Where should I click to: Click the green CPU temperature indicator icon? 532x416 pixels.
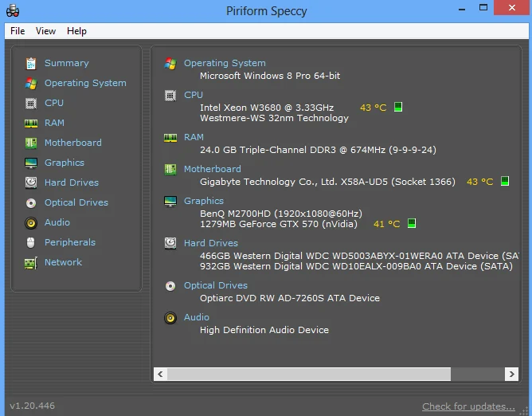coord(398,107)
